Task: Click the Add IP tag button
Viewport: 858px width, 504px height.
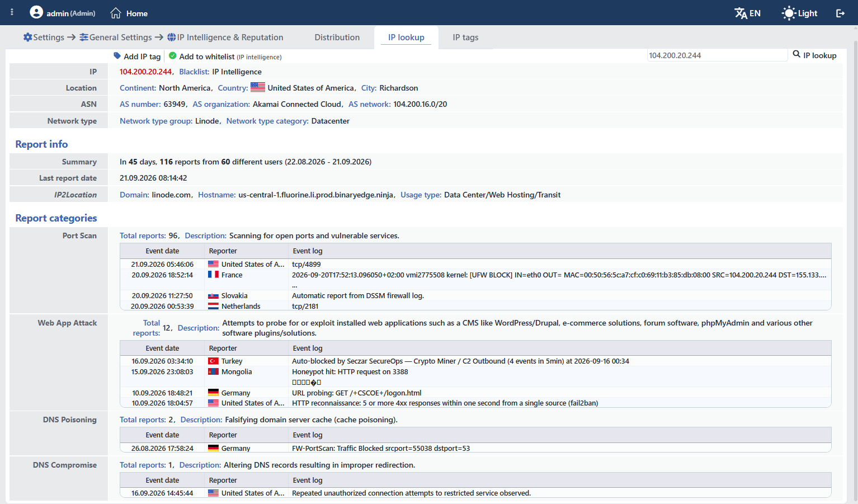Action: point(137,56)
